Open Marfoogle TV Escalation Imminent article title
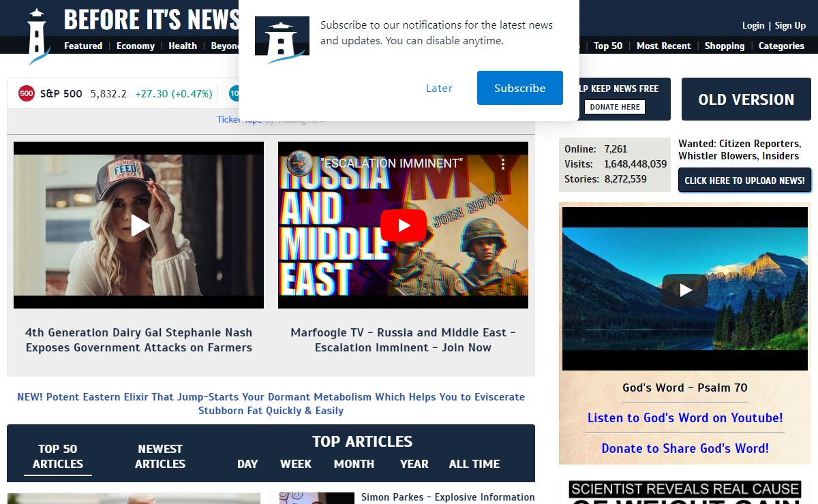The image size is (818, 504). pyautogui.click(x=403, y=340)
